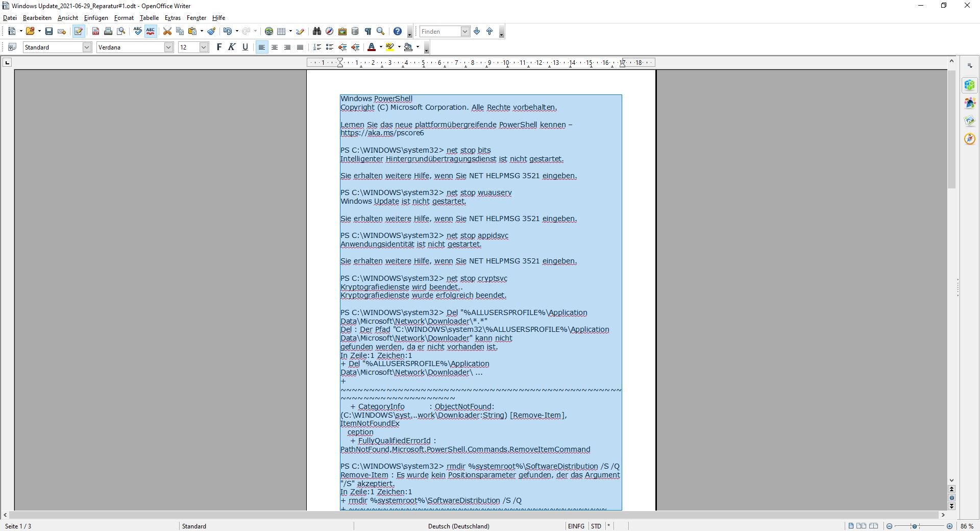Open the Datei menu

point(10,18)
